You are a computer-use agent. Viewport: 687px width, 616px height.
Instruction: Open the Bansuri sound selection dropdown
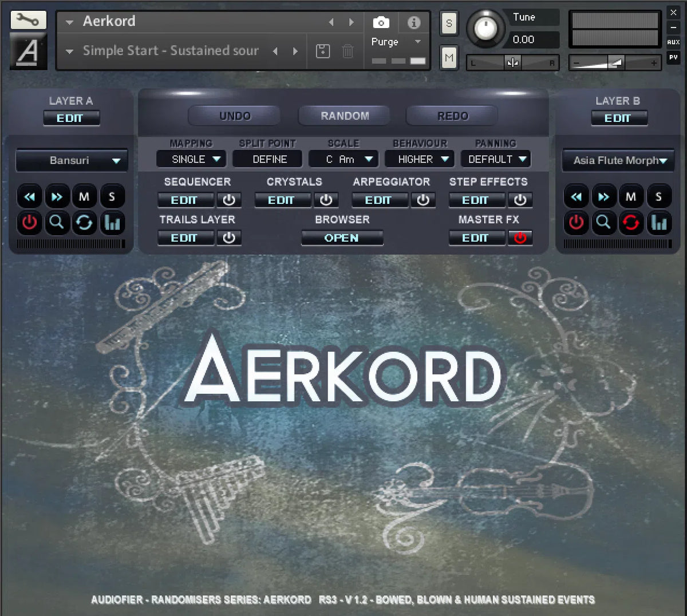pos(71,160)
